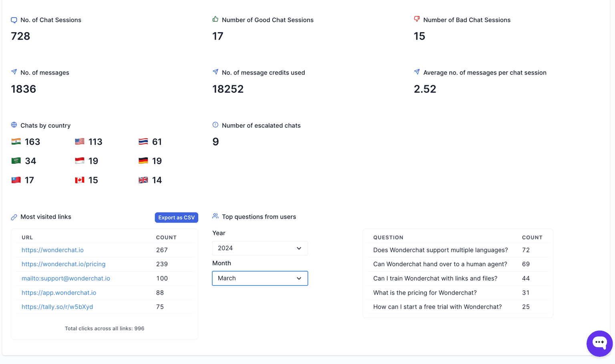Click the send icon beside message credits used
The width and height of the screenshot is (615, 364).
(x=215, y=72)
